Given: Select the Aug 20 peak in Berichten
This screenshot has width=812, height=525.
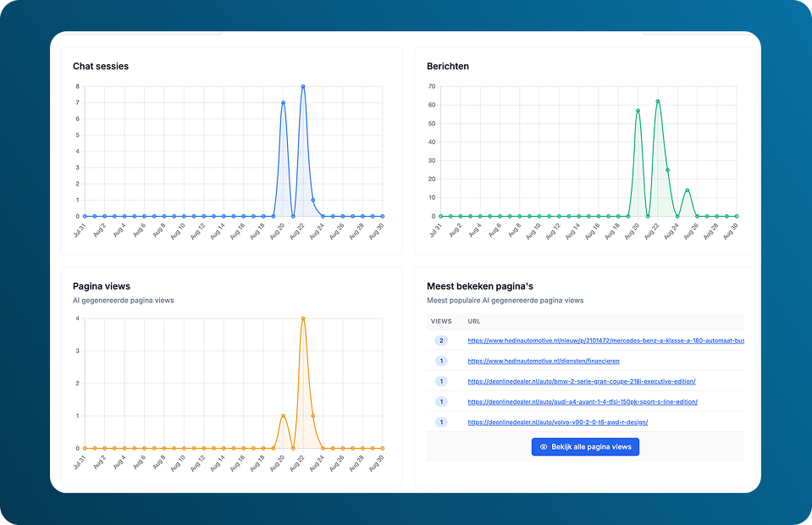Looking at the screenshot, I should [x=638, y=110].
